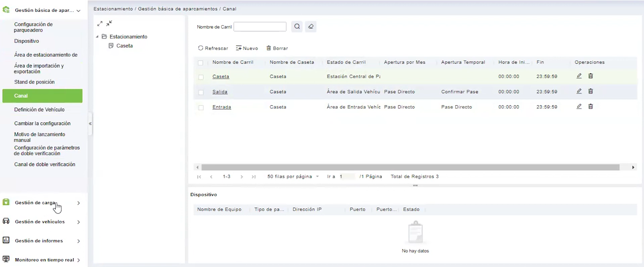Check the Salida row checkbox
The image size is (644, 267).
pyautogui.click(x=201, y=92)
